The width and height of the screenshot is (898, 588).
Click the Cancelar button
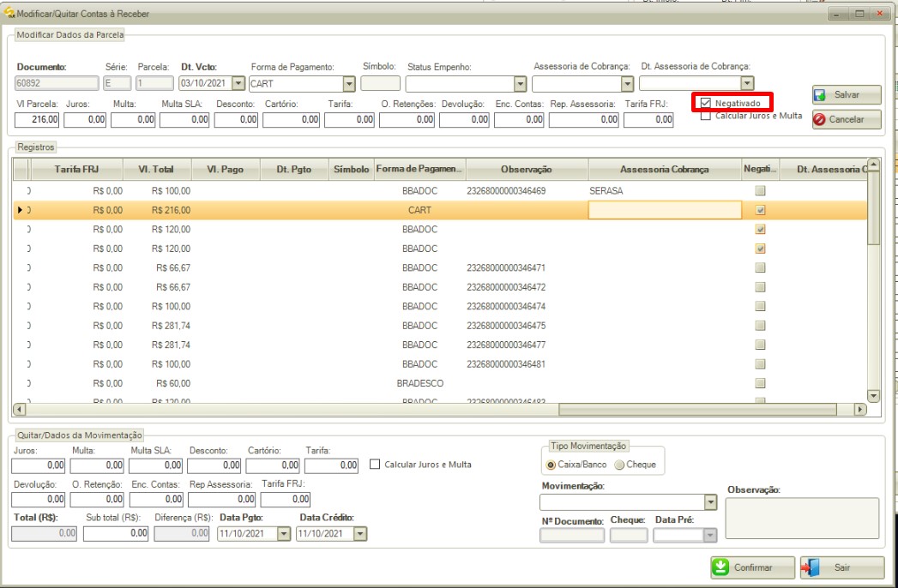point(847,119)
